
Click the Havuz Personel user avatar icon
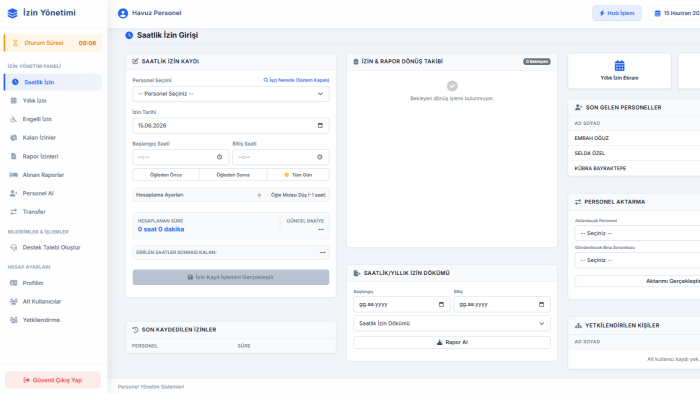pyautogui.click(x=123, y=13)
